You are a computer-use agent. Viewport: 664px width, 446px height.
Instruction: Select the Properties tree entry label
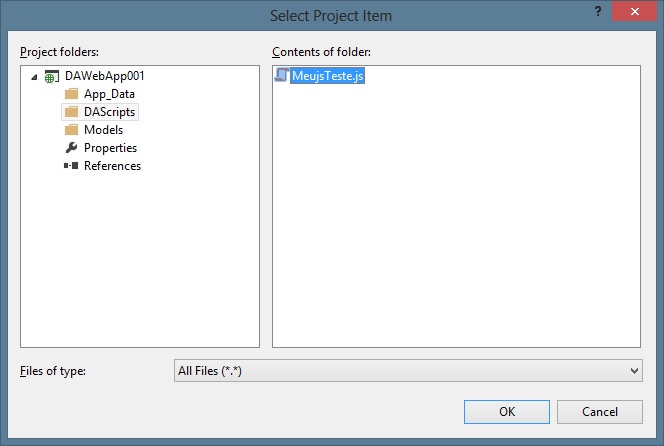tap(110, 148)
